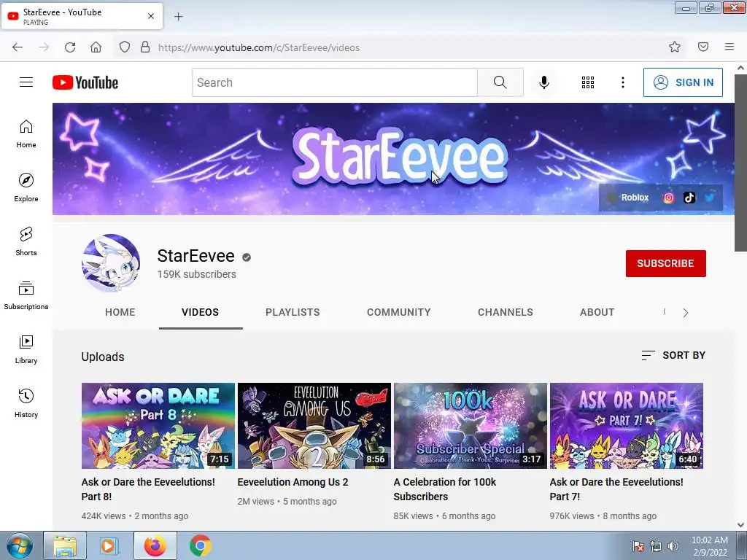
Task: Open YouTube settings three-dot menu
Action: (623, 82)
